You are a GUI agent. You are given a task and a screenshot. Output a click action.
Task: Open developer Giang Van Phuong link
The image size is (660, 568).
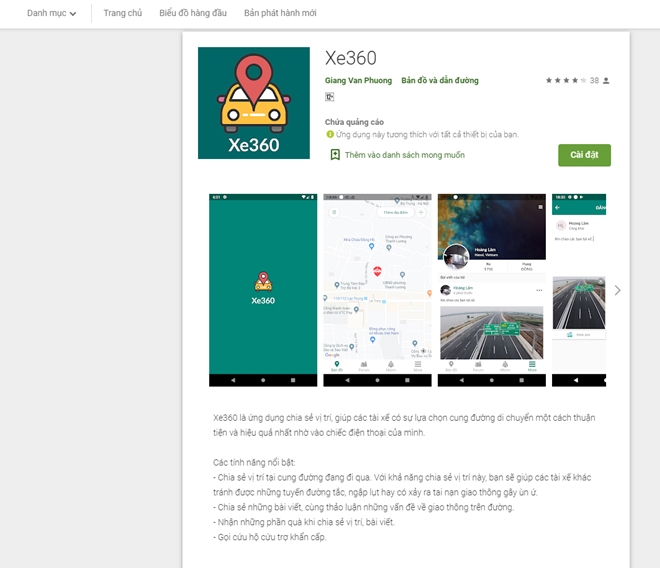358,80
